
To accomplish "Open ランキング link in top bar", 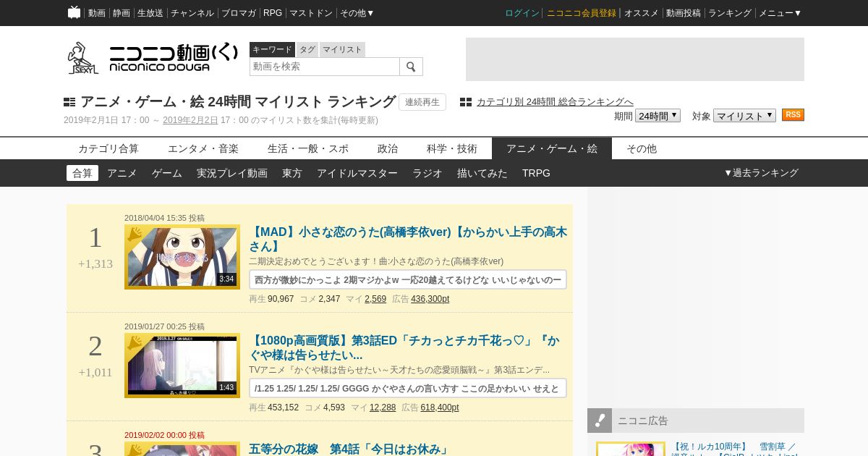I will [x=730, y=13].
